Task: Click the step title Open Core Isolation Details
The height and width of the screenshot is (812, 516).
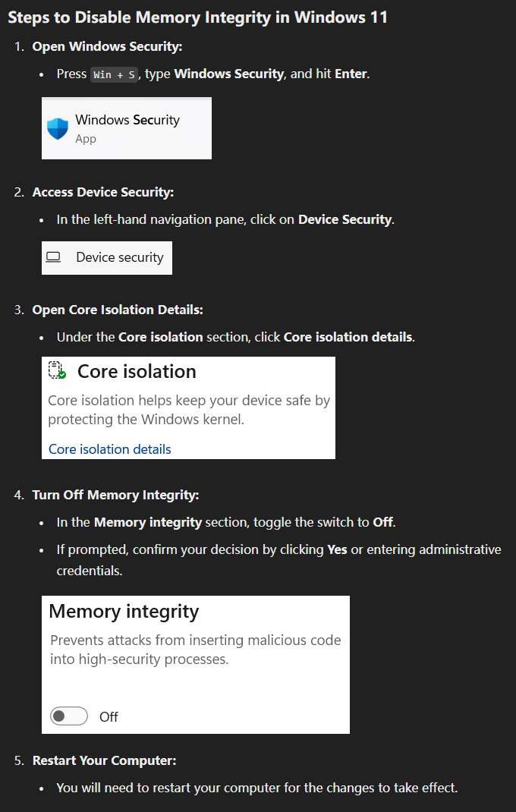Action: 118,310
